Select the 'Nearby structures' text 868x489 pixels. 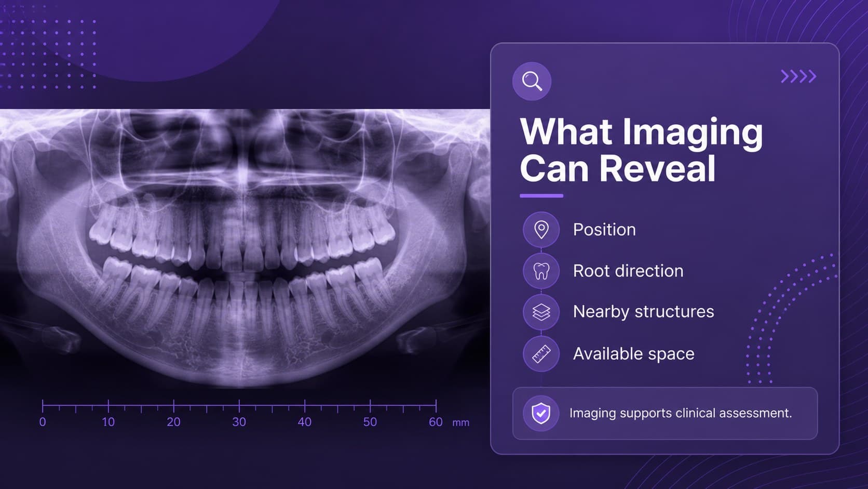click(x=643, y=312)
